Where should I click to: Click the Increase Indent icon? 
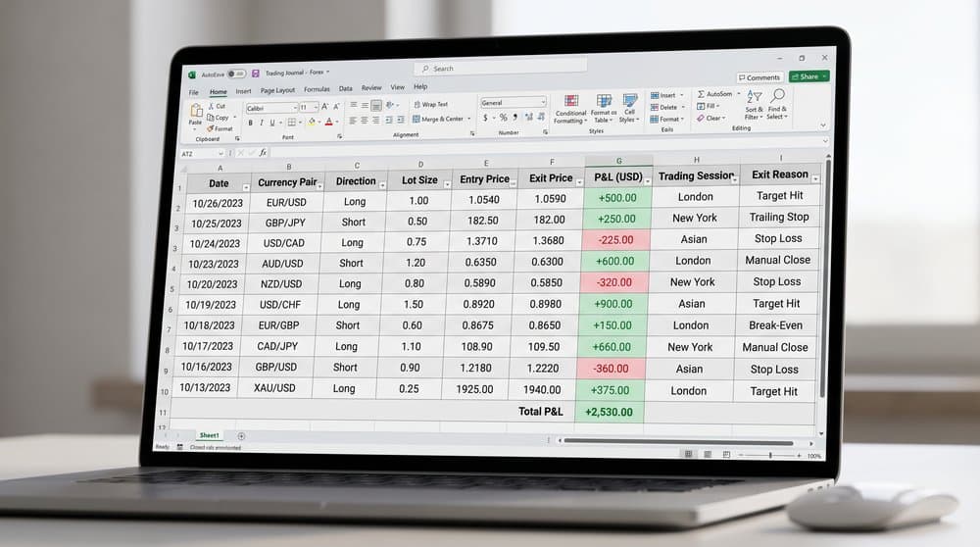400,120
